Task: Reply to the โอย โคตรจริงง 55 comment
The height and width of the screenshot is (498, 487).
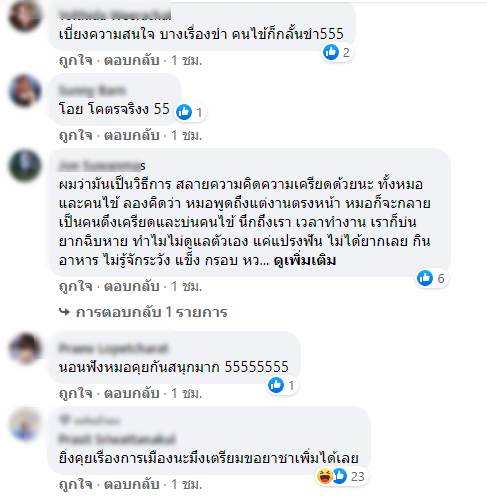Action: point(132,135)
